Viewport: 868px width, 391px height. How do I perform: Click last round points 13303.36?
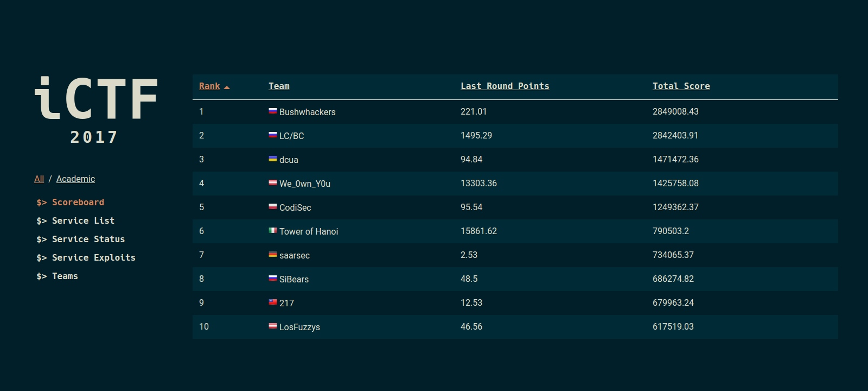pyautogui.click(x=478, y=183)
